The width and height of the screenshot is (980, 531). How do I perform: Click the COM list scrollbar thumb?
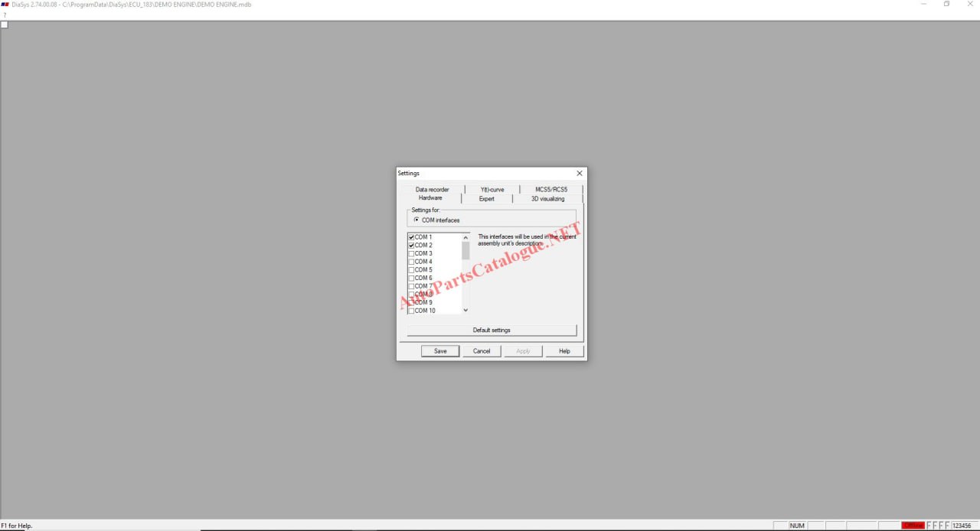coord(465,250)
